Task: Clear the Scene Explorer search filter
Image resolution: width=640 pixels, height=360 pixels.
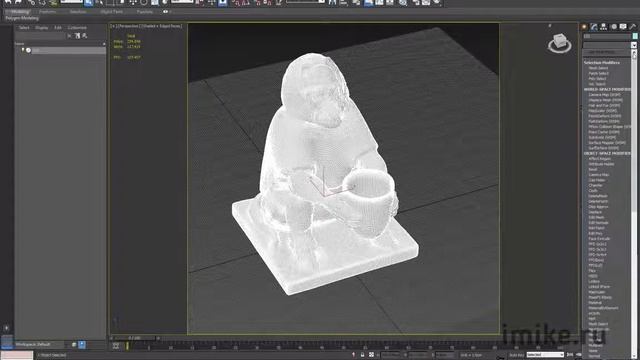Action: point(69,36)
